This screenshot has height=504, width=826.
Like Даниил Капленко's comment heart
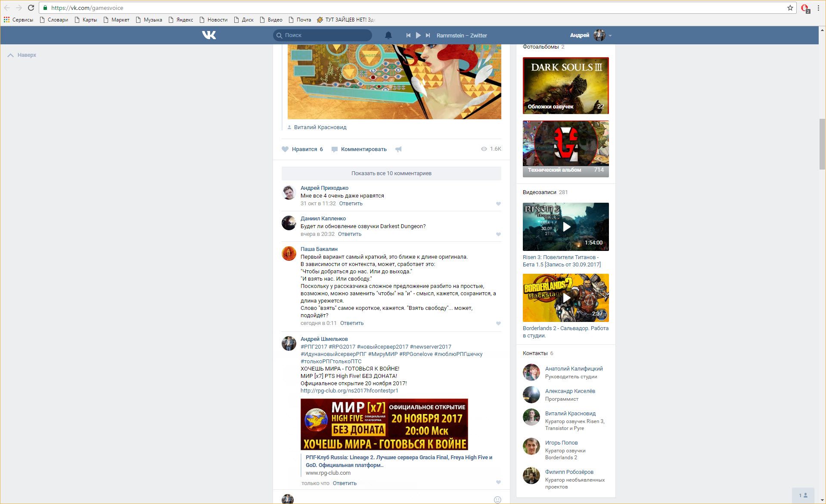pyautogui.click(x=498, y=235)
